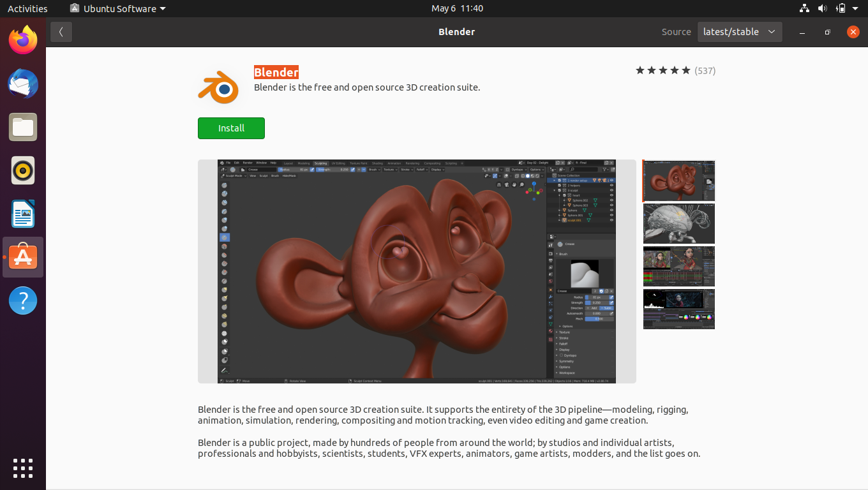Click the Show Applications grid icon
The height and width of the screenshot is (490, 868).
[x=22, y=468]
